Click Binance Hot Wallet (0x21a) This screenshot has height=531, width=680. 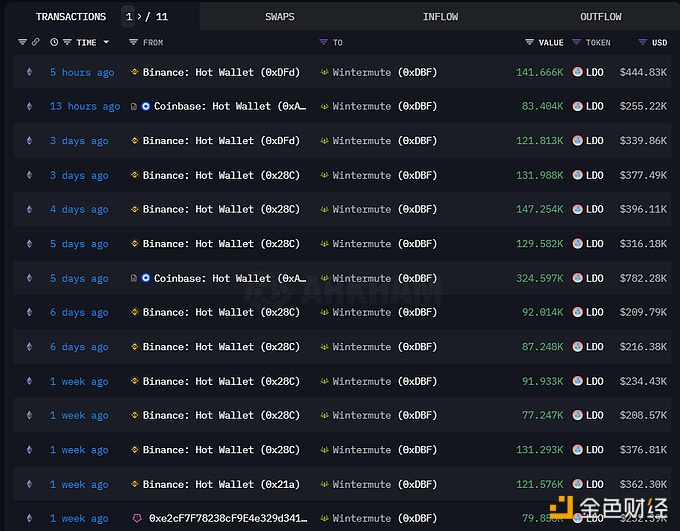[x=221, y=485]
